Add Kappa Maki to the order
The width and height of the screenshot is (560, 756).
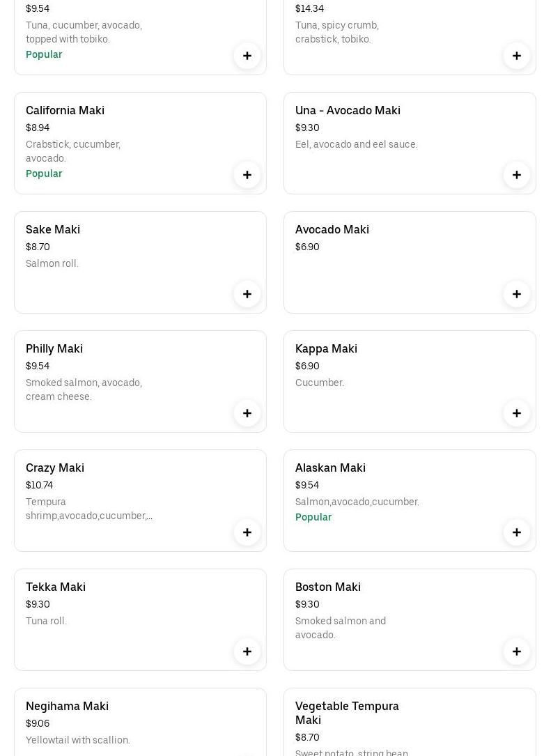coord(516,413)
